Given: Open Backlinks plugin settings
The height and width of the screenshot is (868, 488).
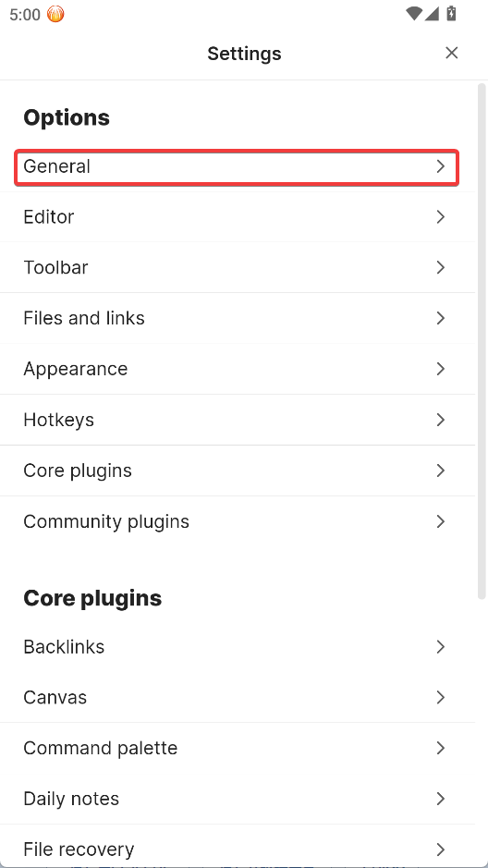Looking at the screenshot, I should coord(238,647).
